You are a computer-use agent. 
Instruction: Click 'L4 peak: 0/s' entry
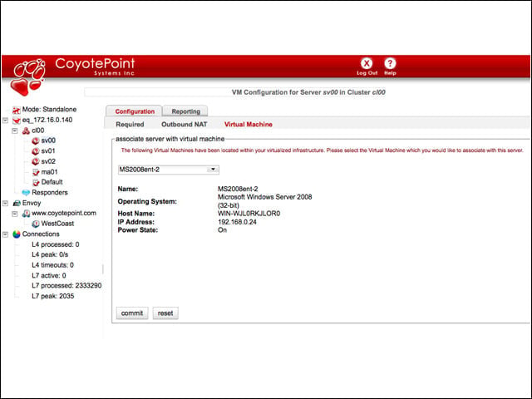tap(50, 255)
